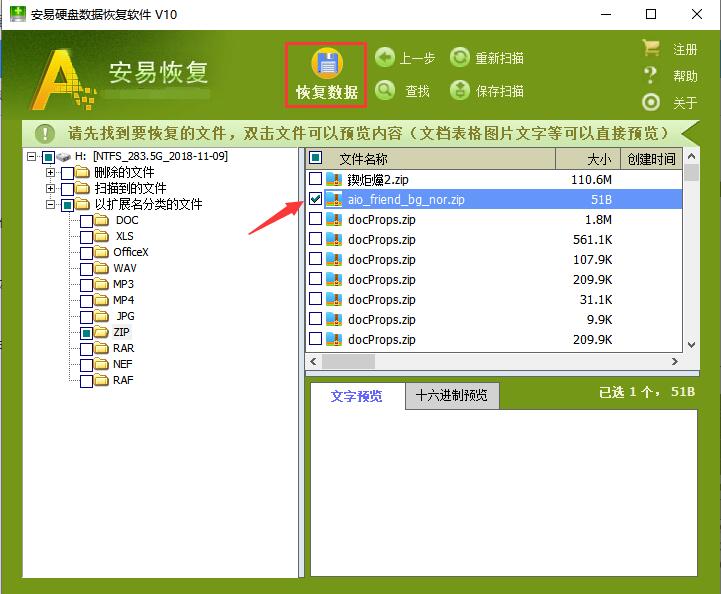Sort by 文件名称 column header
721x594 pixels.
pyautogui.click(x=363, y=159)
